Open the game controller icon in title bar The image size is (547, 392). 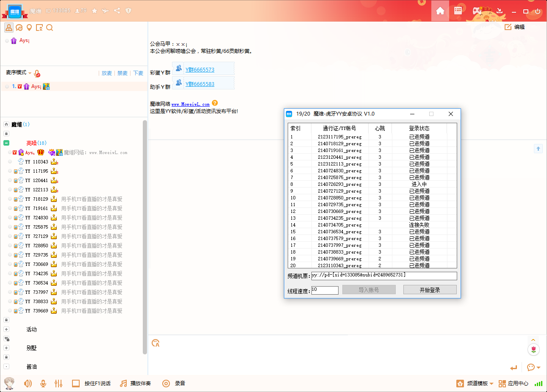(x=477, y=11)
